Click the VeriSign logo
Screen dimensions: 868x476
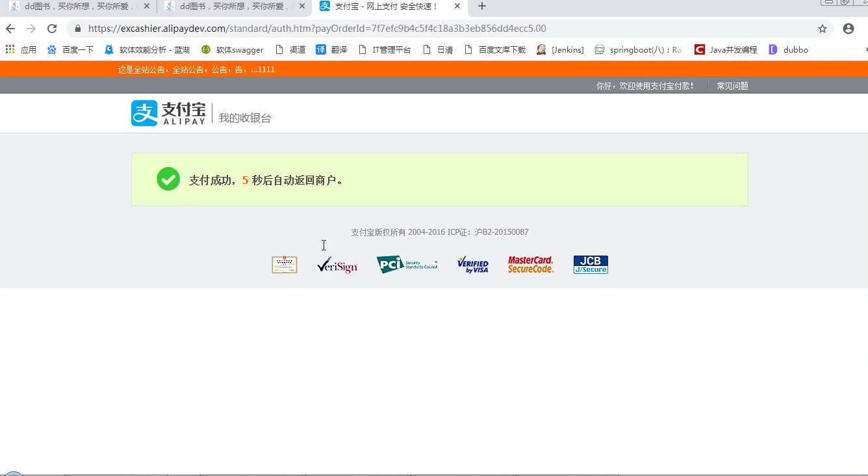(337, 265)
